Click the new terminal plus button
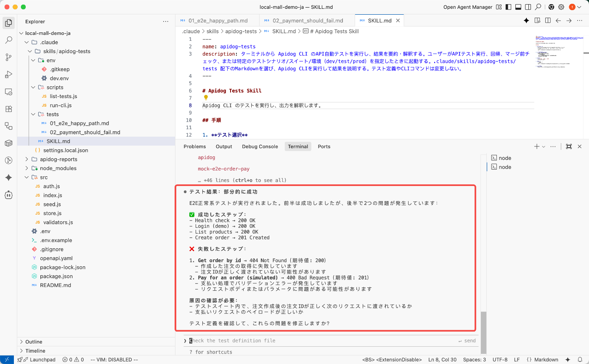 tap(536, 146)
